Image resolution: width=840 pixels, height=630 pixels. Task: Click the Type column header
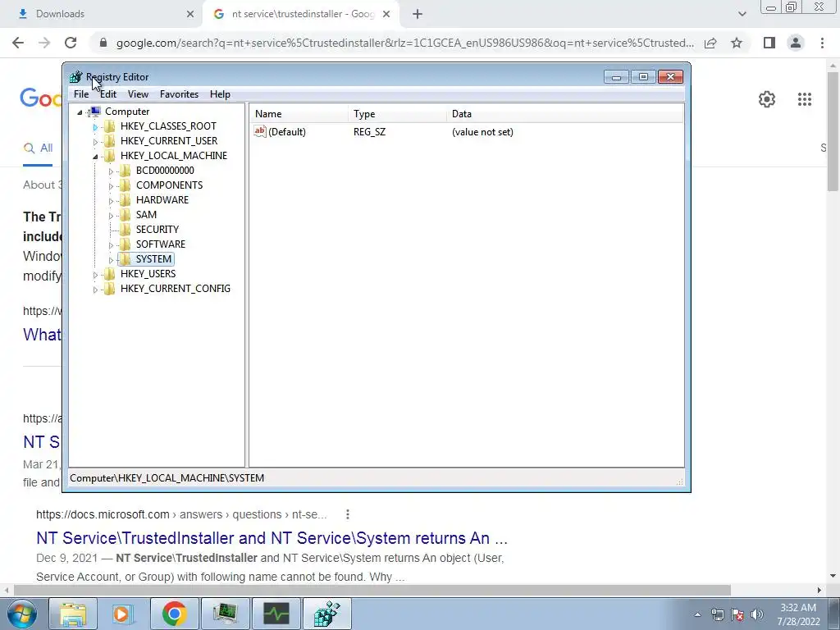(397, 114)
